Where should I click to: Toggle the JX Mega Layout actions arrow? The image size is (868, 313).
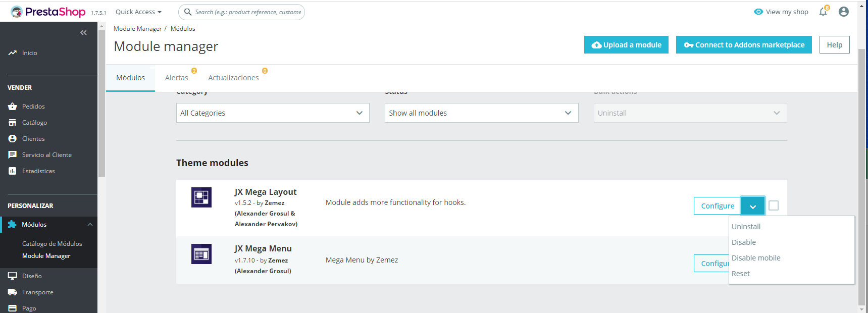(x=752, y=206)
